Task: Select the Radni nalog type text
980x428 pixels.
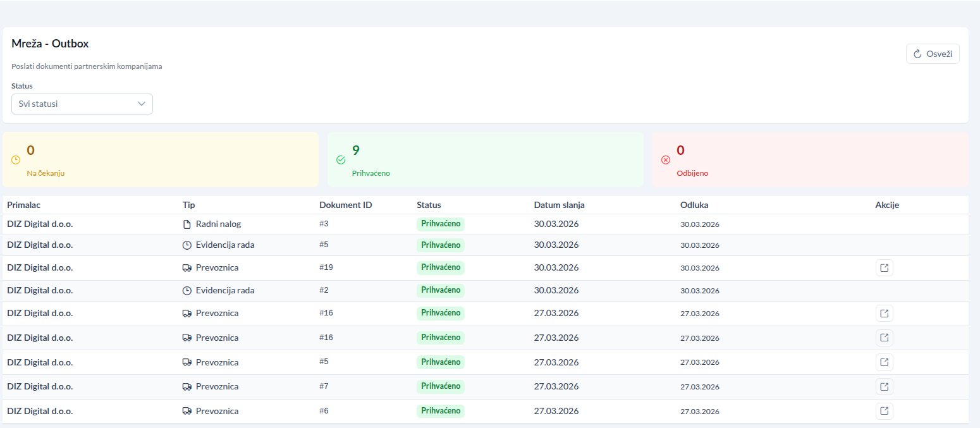Action: point(218,224)
